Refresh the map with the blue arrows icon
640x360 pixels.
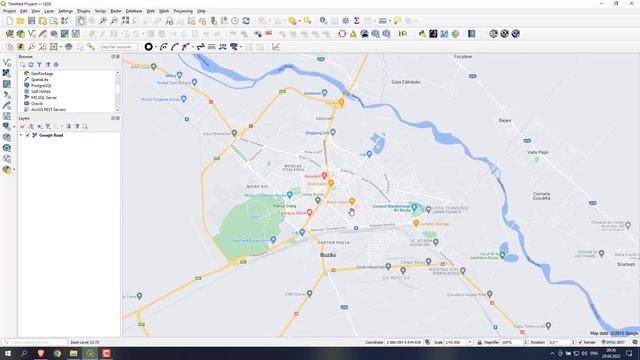coord(246,21)
